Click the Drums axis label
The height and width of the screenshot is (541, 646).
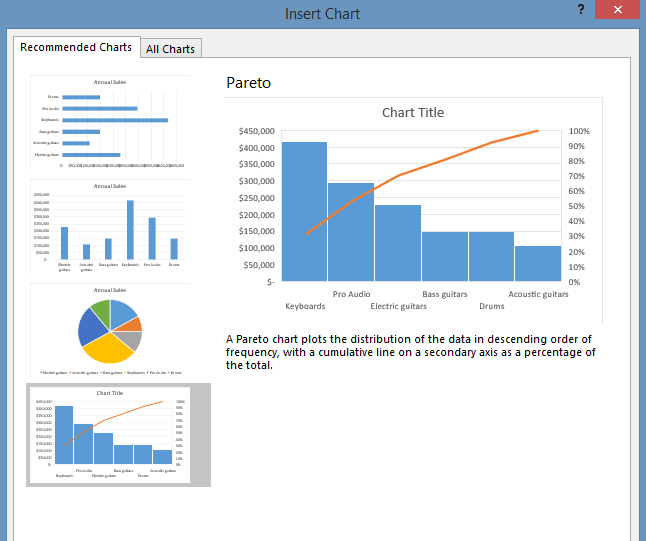point(492,306)
